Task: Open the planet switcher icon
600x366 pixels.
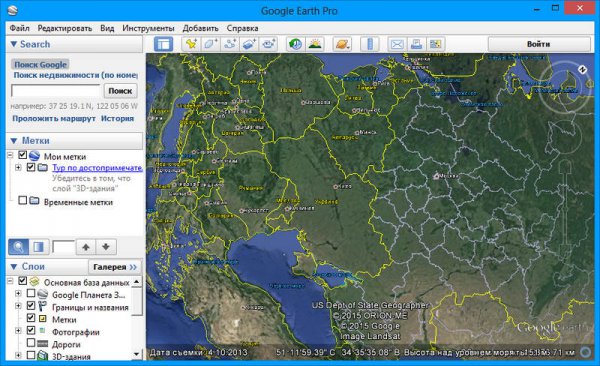Action: tap(342, 44)
